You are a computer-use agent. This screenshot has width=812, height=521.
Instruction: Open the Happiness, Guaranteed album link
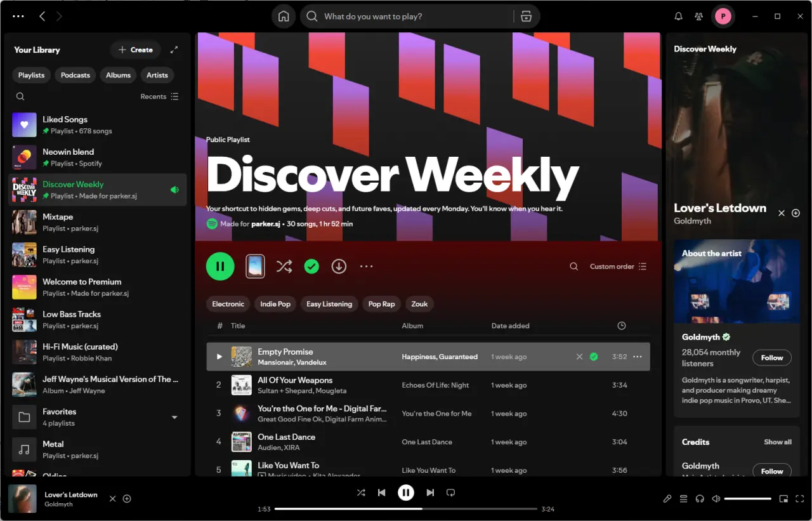coord(440,357)
